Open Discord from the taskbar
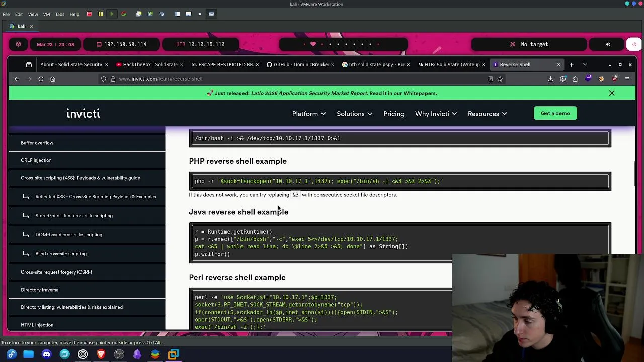Screen dimensions: 644x362 46,354
